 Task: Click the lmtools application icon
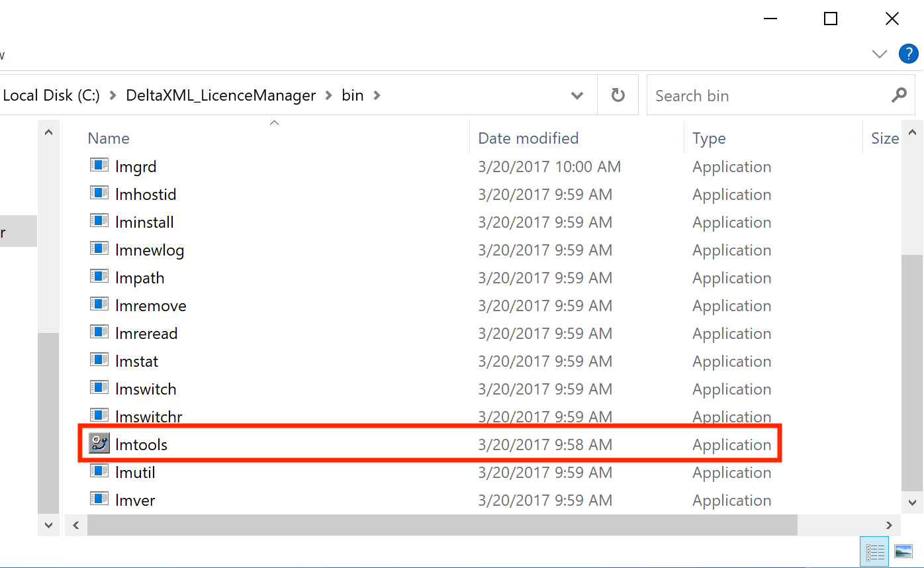pos(99,444)
